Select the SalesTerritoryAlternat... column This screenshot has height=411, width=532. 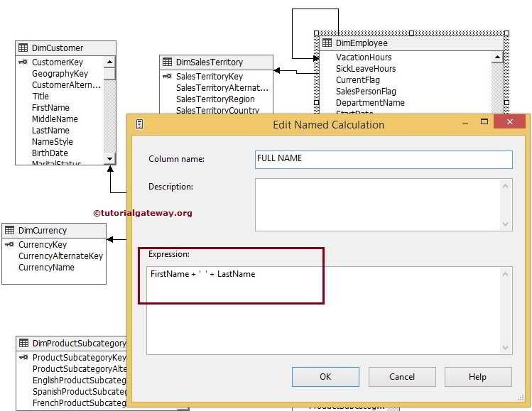tap(222, 88)
